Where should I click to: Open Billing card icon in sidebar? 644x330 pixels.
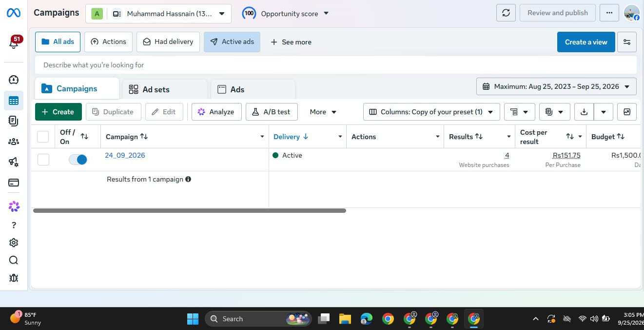pos(14,183)
